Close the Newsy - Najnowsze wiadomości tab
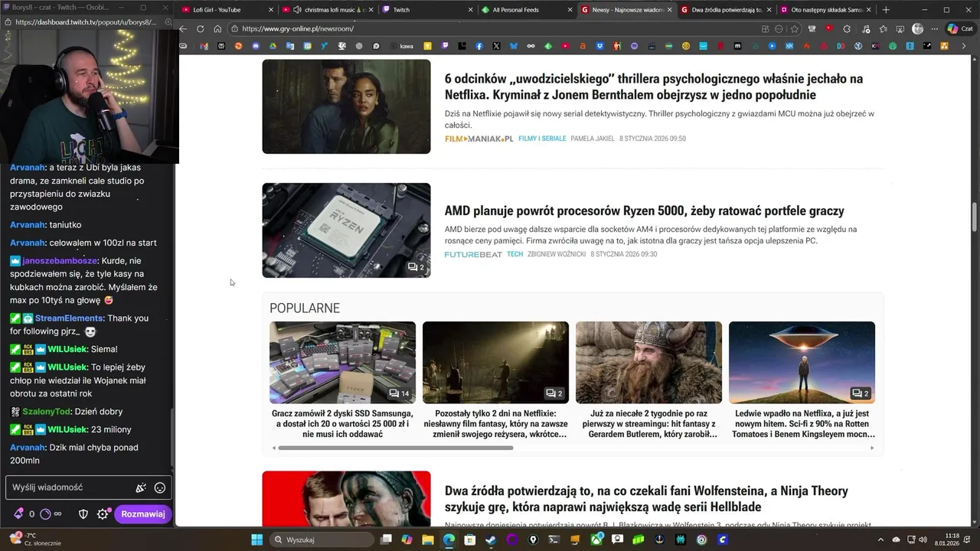980x551 pixels. 670,10
